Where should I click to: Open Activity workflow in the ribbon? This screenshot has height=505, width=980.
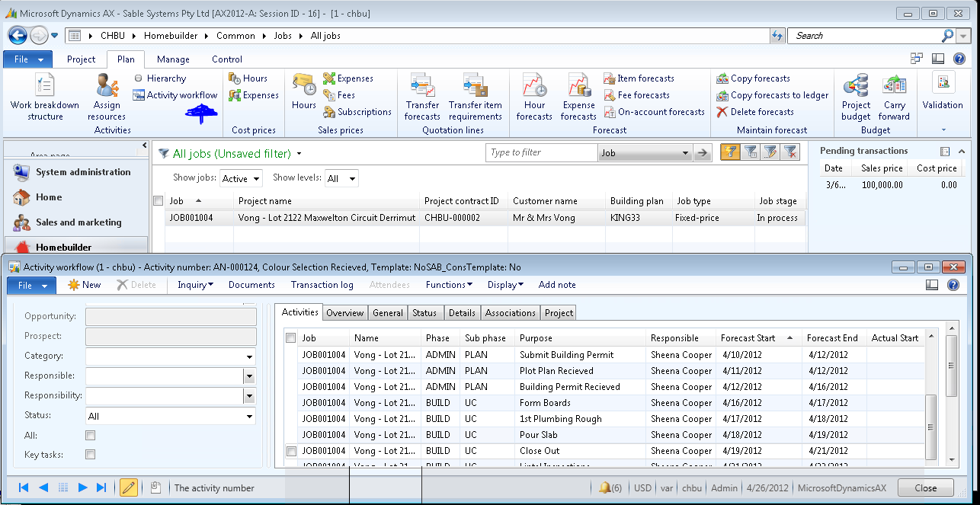pyautogui.click(x=175, y=95)
